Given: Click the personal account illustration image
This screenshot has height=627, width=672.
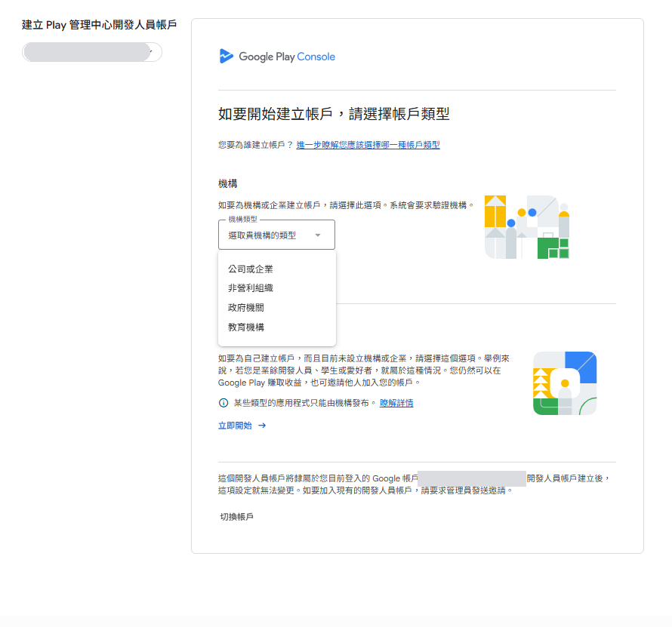Looking at the screenshot, I should click(x=565, y=383).
